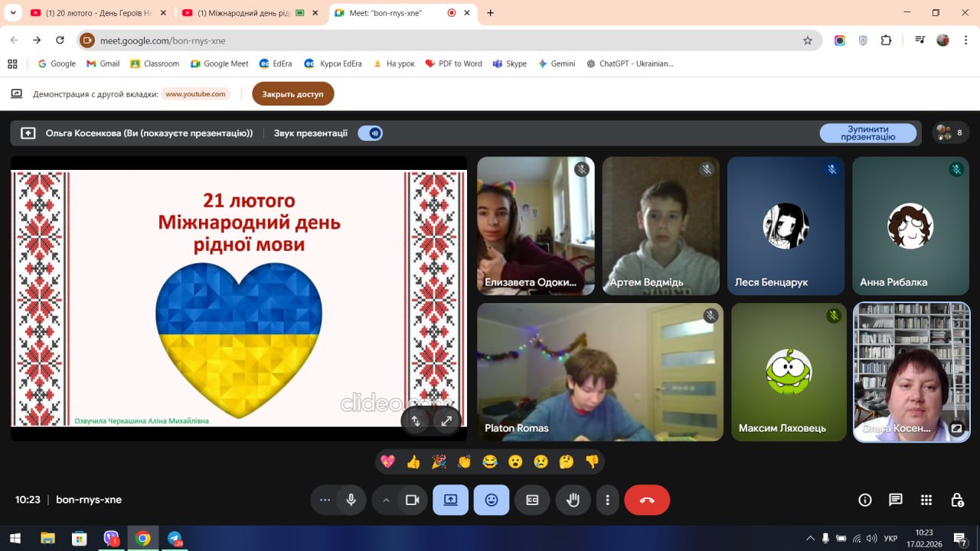This screenshot has width=980, height=551.
Task: Open the activities grid icon
Action: (926, 500)
